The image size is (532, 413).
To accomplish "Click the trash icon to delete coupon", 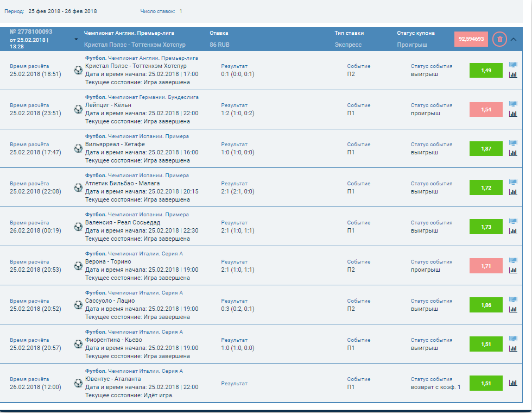I will click(499, 39).
